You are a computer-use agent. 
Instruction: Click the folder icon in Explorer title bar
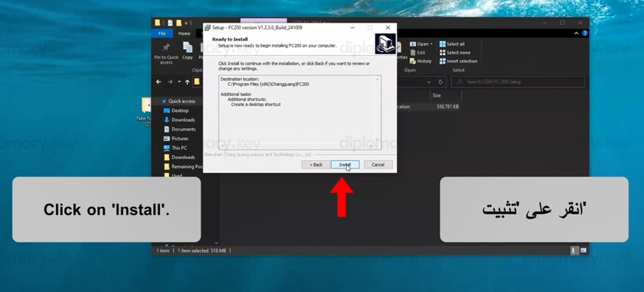tap(158, 23)
